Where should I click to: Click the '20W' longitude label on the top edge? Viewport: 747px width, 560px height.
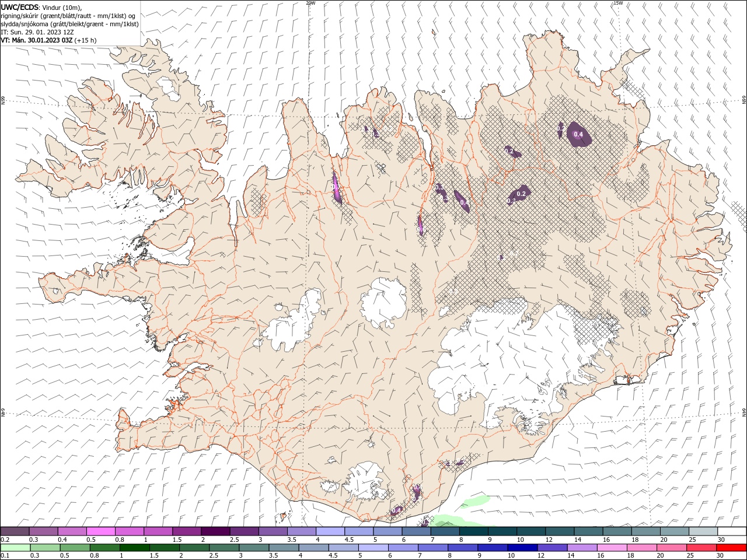(310, 3)
